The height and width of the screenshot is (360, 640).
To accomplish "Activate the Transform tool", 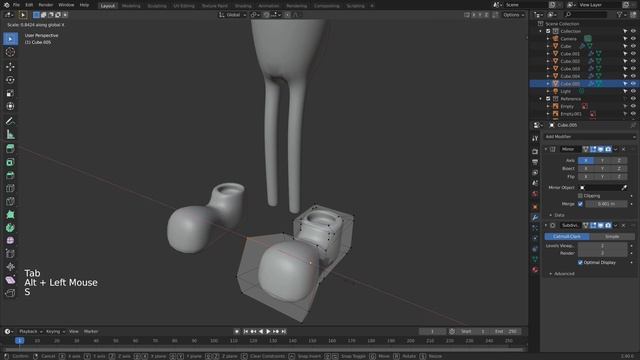I will tap(10, 106).
